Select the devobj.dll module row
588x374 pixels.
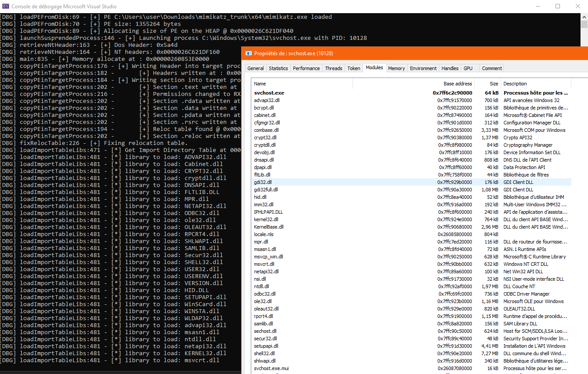(411, 152)
